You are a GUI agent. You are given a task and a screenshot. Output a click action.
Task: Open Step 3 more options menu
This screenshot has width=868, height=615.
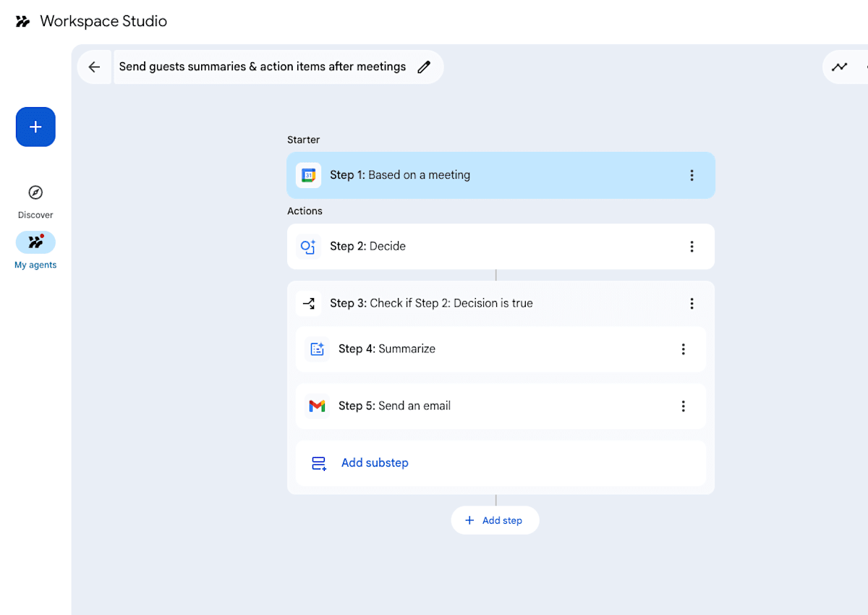click(692, 304)
